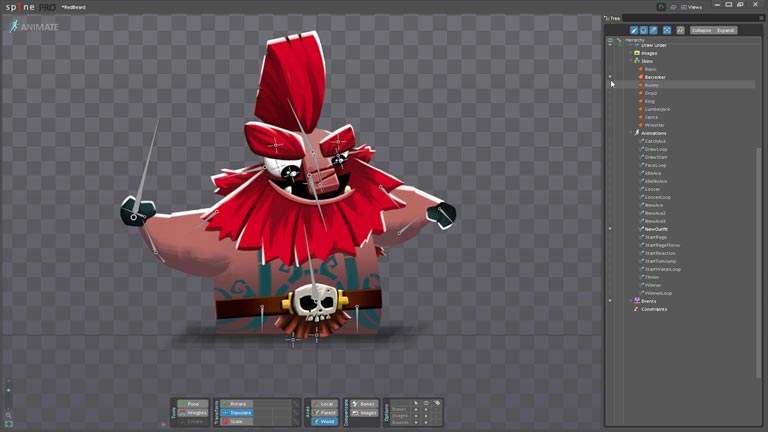Collapse the Animations tree node
Viewport: 768px width, 432px height.
[631, 133]
